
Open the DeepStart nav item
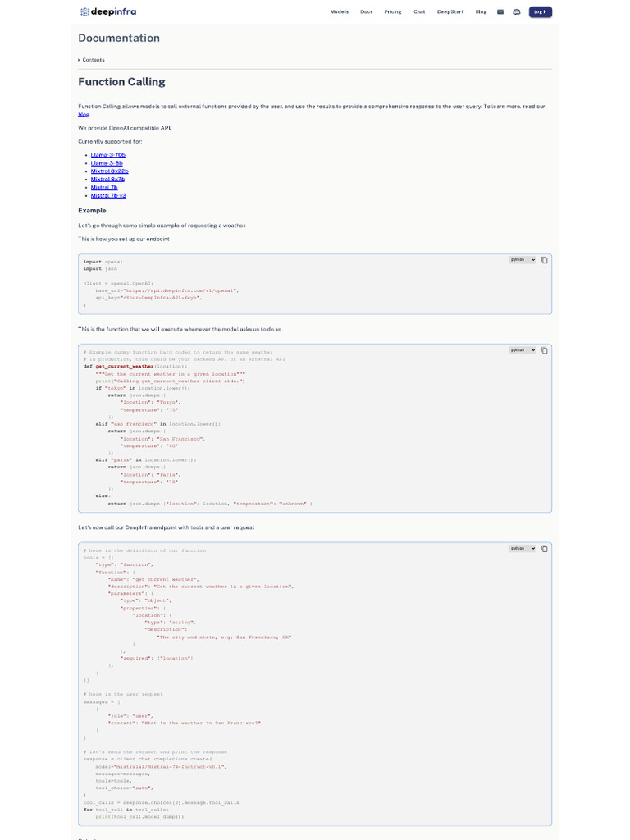click(x=450, y=11)
